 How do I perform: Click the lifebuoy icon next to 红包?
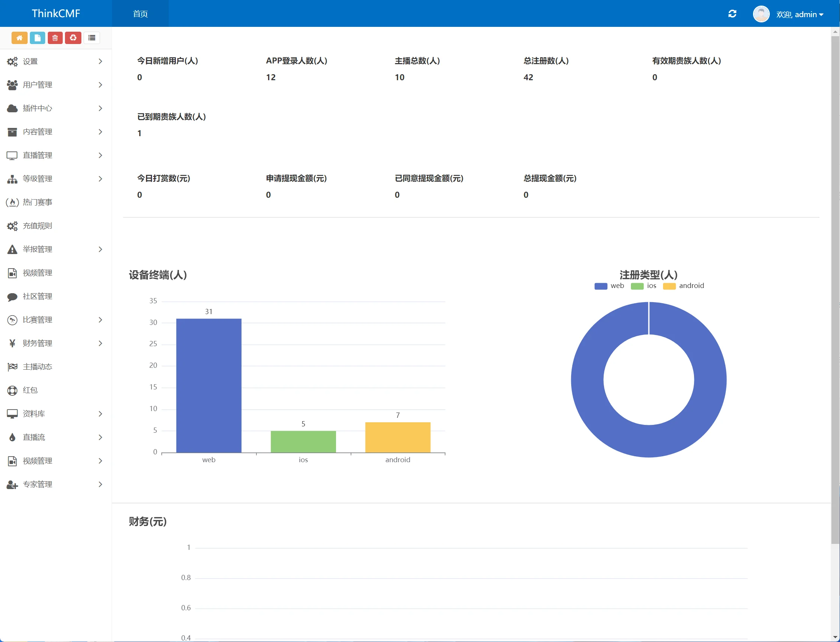click(x=12, y=390)
